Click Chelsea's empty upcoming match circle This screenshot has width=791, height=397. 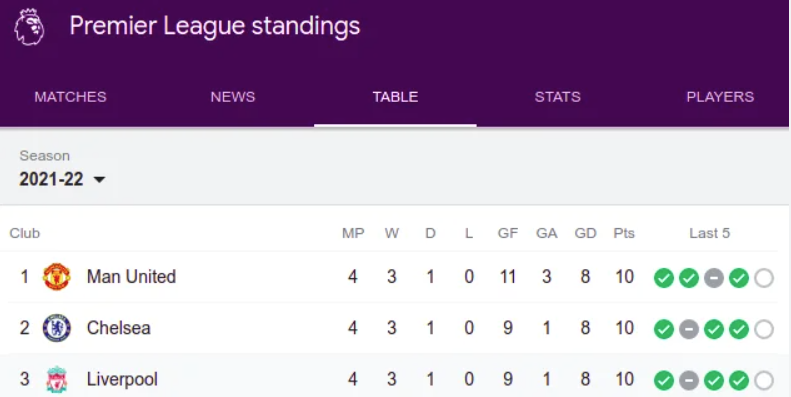point(764,329)
